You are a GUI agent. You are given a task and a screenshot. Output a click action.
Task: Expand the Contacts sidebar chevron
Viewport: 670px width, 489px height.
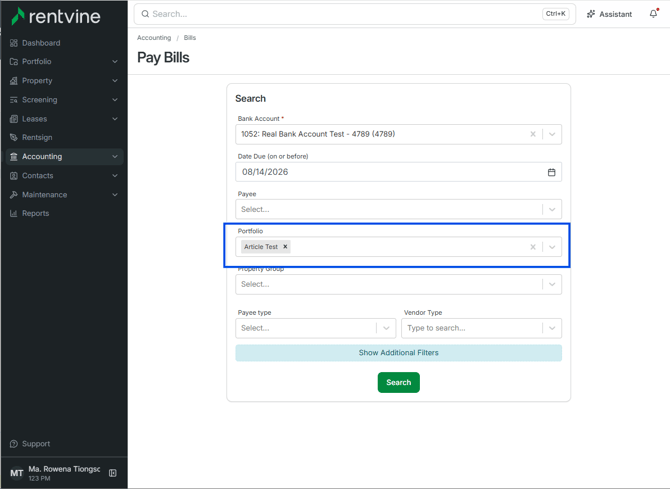[115, 176]
